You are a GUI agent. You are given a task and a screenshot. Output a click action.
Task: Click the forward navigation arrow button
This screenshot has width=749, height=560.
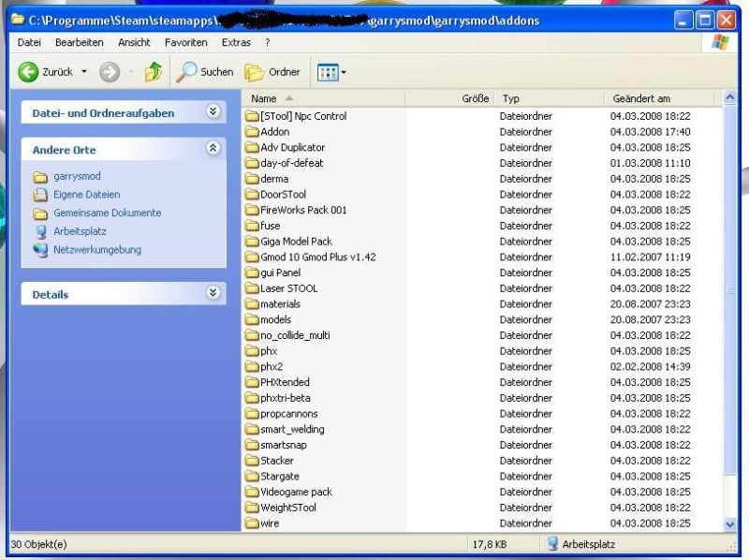(110, 72)
